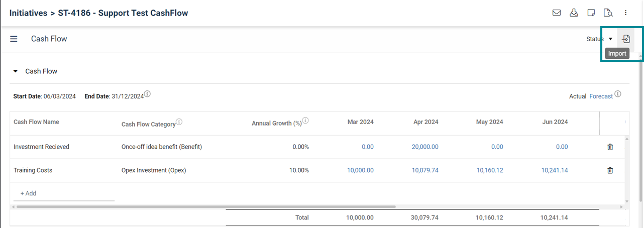Click the Total row label
Viewport: 644px width, 228px height.
(302, 217)
